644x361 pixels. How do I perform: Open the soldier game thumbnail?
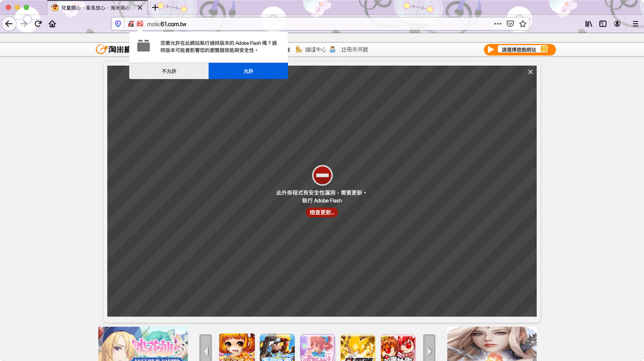pyautogui.click(x=277, y=347)
